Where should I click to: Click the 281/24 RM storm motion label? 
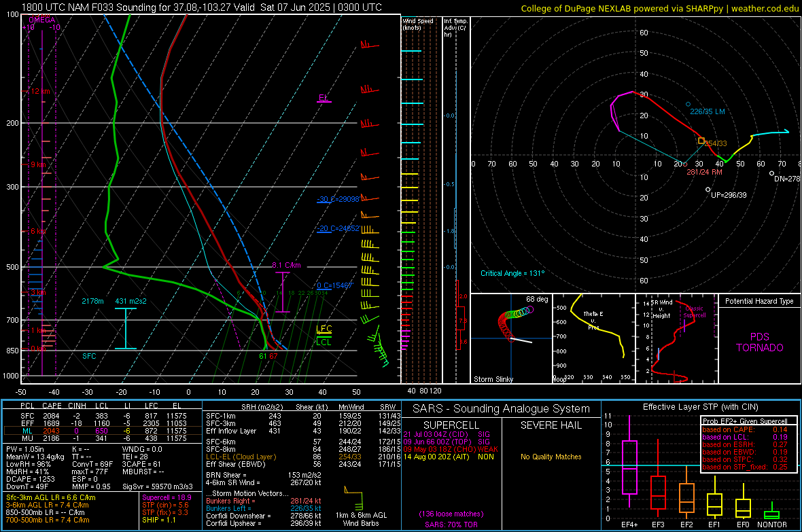click(704, 173)
